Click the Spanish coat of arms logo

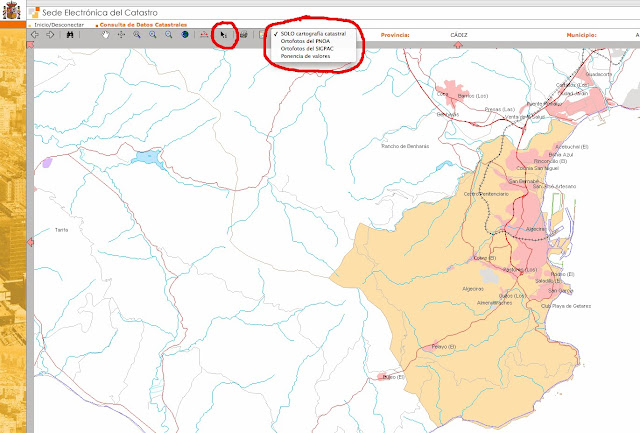point(11,11)
